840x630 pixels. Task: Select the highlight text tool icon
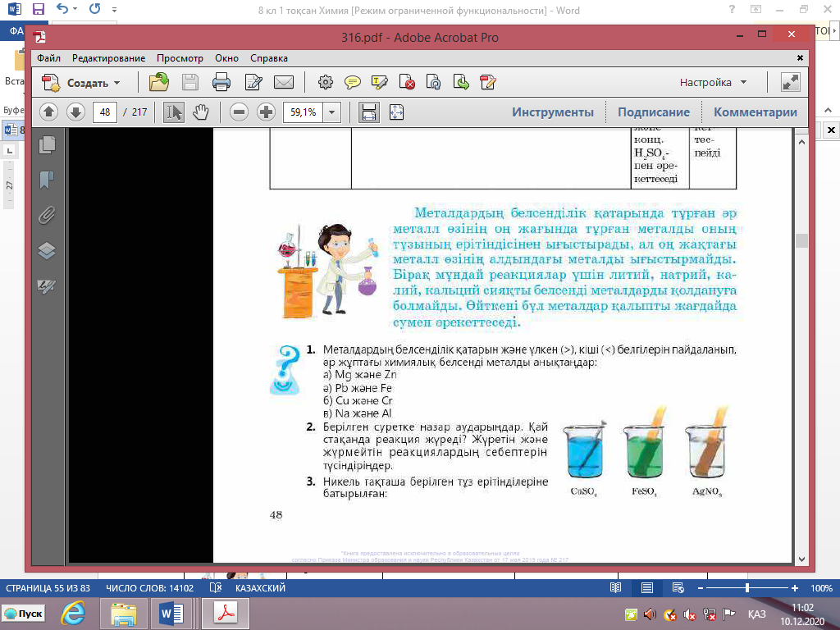(x=379, y=83)
